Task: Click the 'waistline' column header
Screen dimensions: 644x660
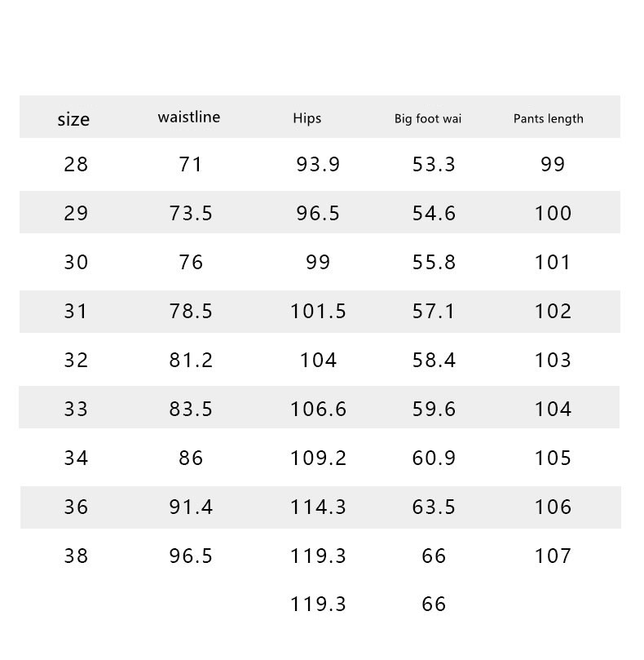Action: 189,117
